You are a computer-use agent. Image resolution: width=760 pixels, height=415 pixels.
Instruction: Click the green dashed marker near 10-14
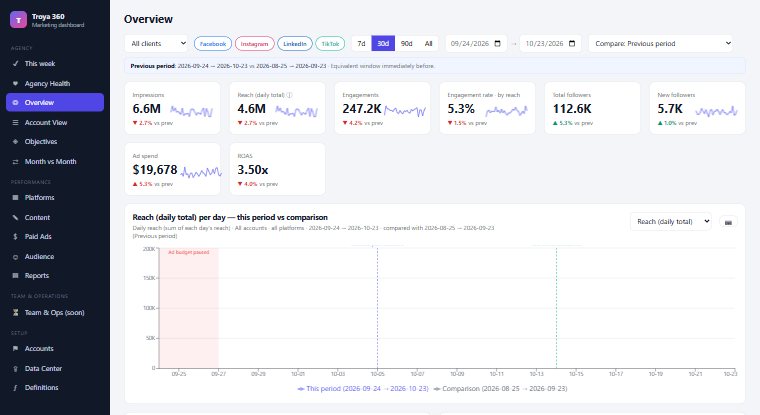click(556, 307)
